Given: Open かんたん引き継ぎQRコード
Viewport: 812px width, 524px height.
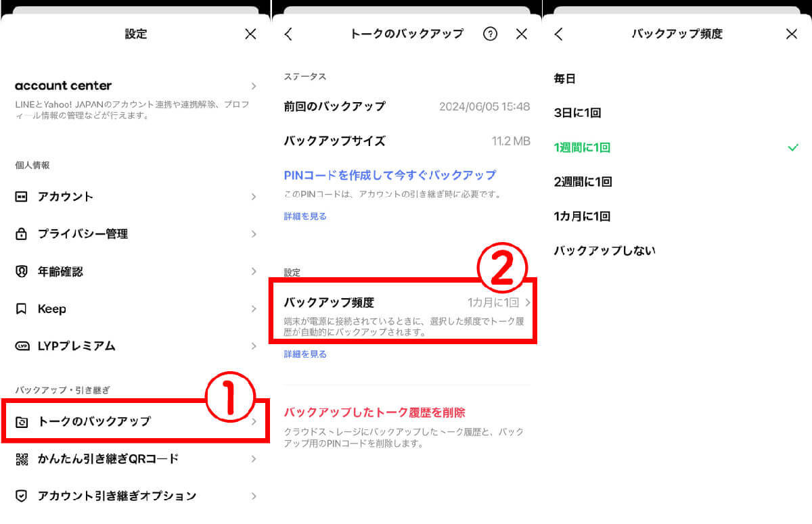Looking at the screenshot, I should click(x=135, y=459).
